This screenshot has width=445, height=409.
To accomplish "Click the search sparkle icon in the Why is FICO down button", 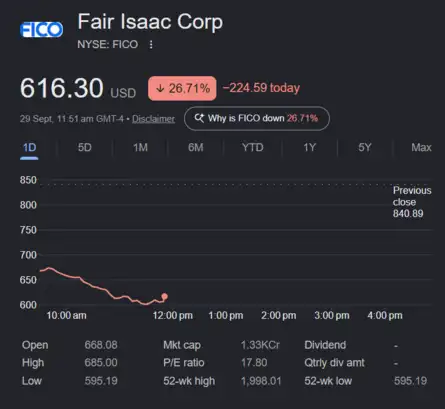I will click(199, 118).
